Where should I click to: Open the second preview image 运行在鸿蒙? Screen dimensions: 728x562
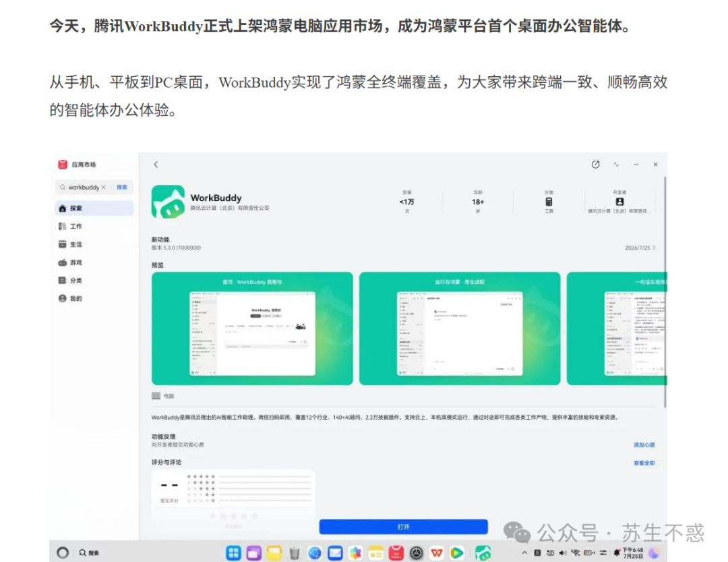click(460, 329)
